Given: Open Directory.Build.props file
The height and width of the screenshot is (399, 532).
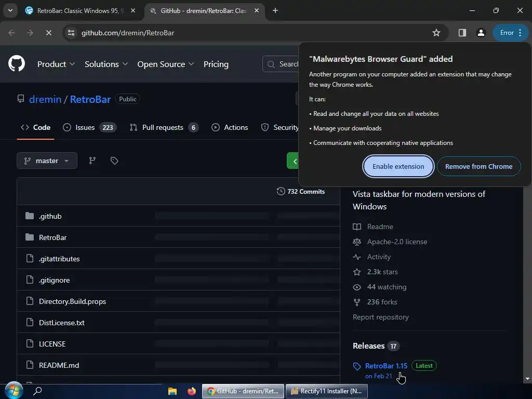Looking at the screenshot, I should (x=72, y=301).
